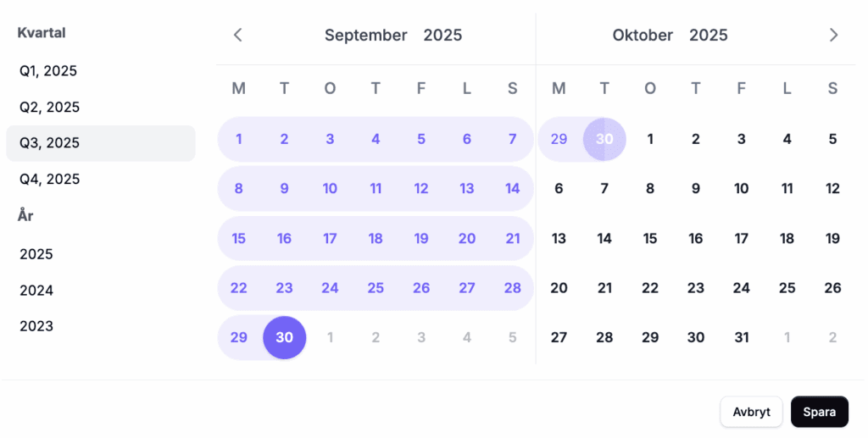Click the Avbryt button
Screen dimensions: 868x438
click(x=751, y=413)
